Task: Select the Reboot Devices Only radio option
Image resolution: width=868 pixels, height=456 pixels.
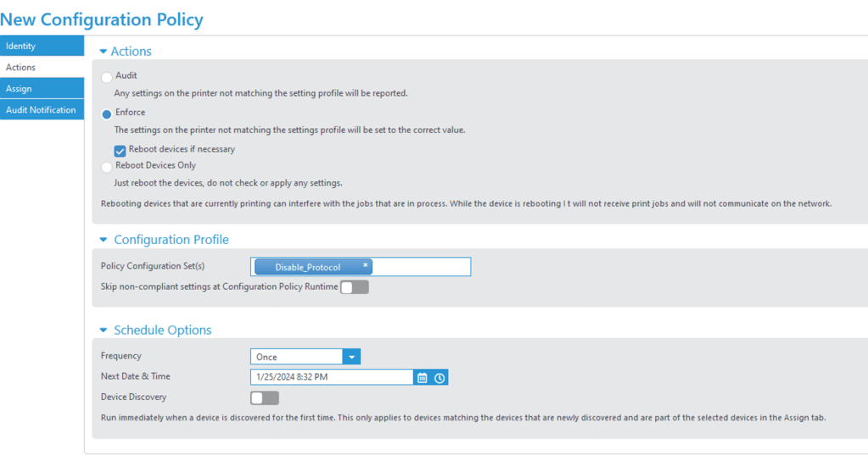Action: coord(107,167)
